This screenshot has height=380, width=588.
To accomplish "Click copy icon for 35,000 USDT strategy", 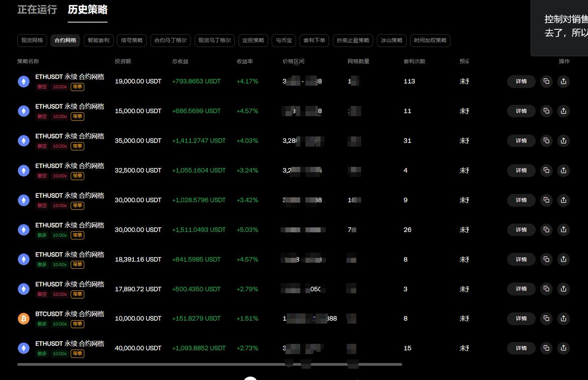I will [x=546, y=141].
